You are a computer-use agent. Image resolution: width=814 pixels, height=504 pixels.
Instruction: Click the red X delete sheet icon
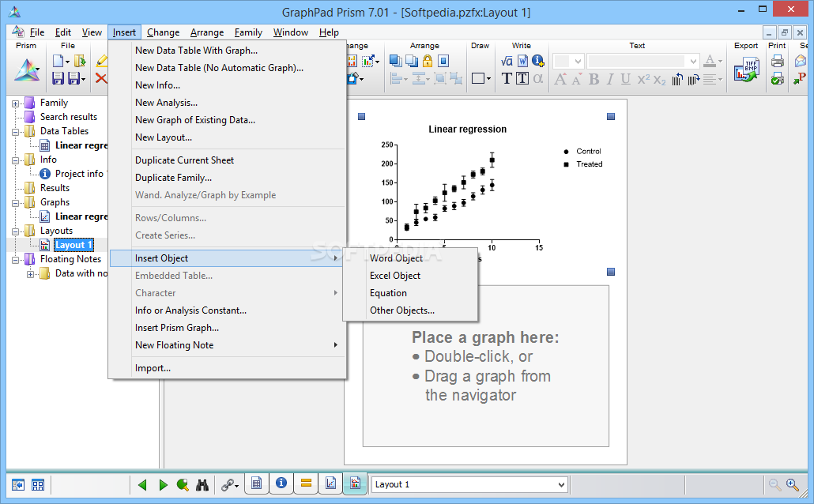click(101, 78)
